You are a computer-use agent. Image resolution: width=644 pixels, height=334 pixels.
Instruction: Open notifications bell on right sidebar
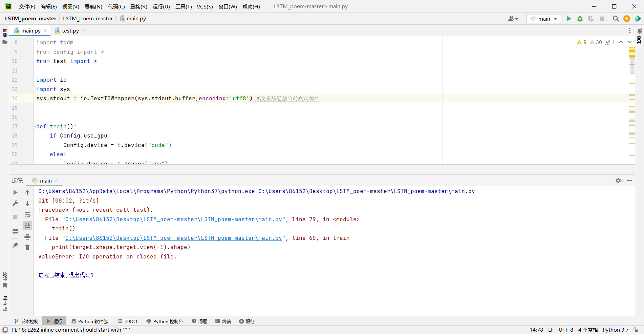(x=640, y=31)
